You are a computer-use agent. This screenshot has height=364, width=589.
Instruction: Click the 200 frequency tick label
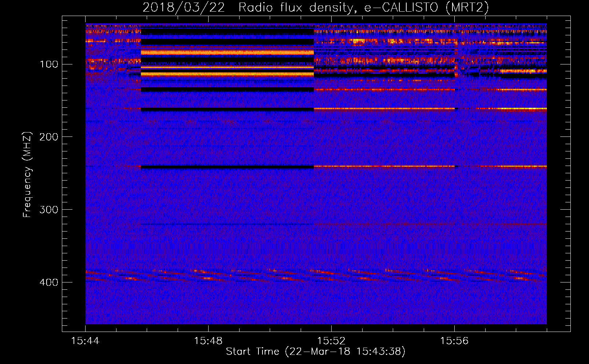point(49,137)
